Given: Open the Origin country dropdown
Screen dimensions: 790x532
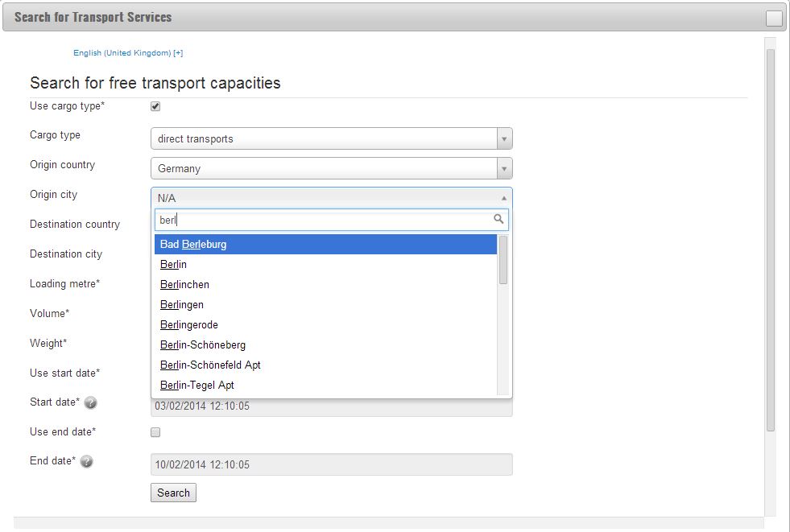Looking at the screenshot, I should 332,168.
